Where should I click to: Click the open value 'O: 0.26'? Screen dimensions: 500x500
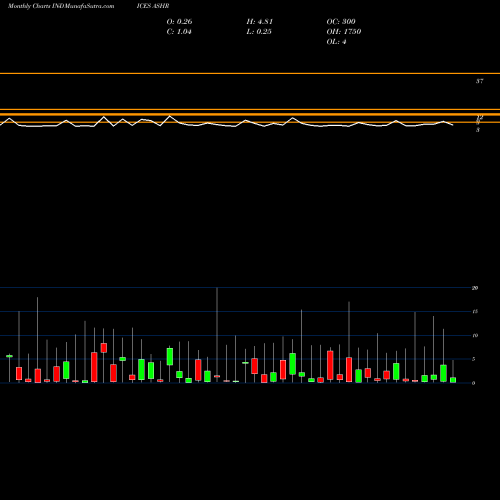179,22
